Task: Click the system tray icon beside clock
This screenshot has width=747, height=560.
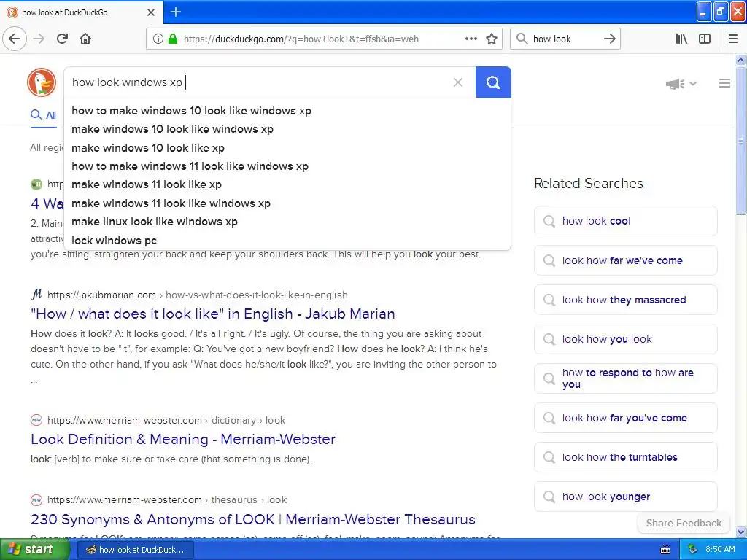Action: [692, 550]
